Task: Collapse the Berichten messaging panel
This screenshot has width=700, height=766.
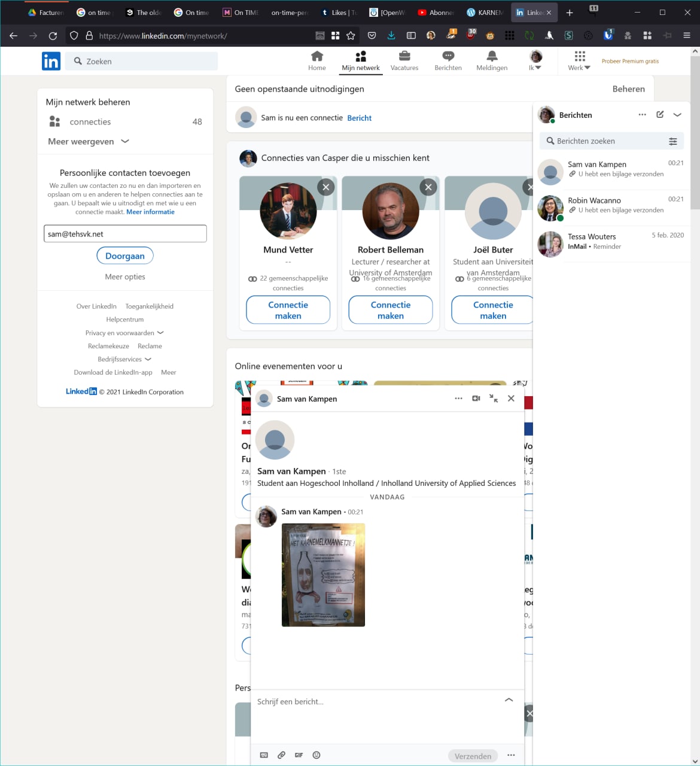Action: 677,114
